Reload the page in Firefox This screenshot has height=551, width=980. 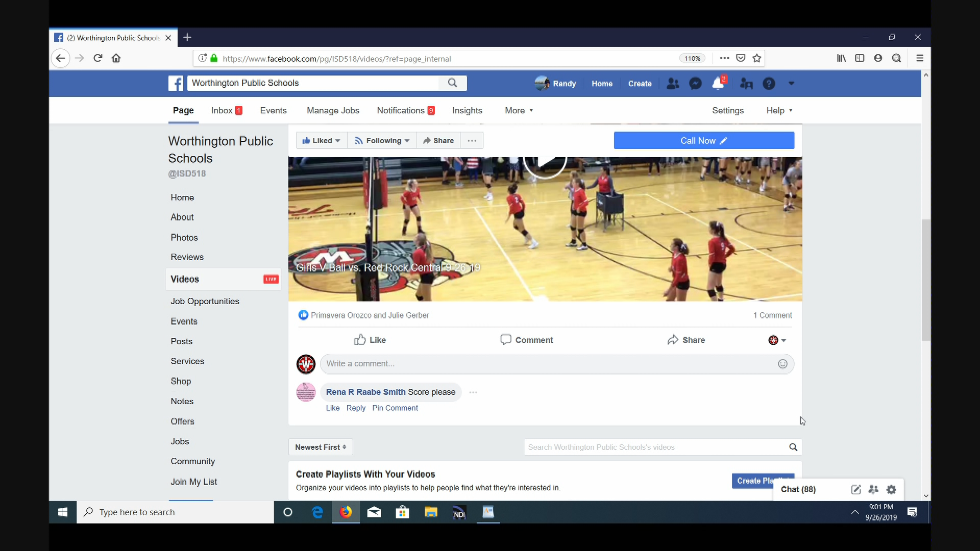click(x=98, y=58)
